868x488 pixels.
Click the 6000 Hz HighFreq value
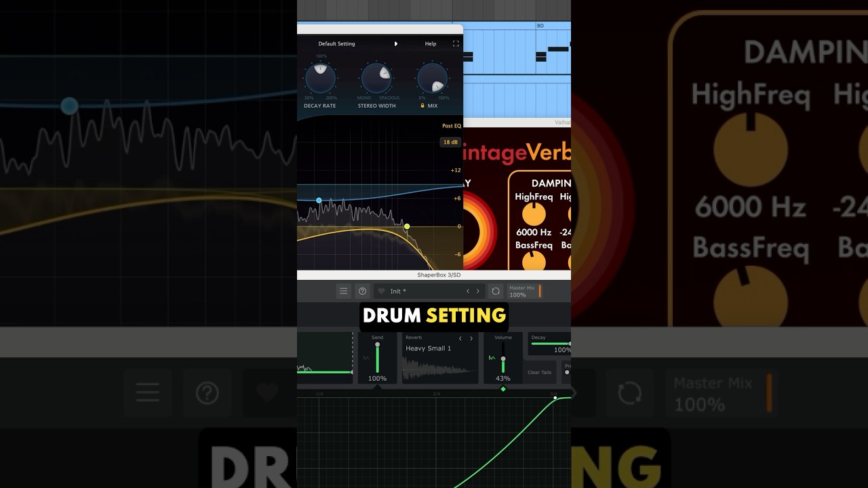(534, 232)
